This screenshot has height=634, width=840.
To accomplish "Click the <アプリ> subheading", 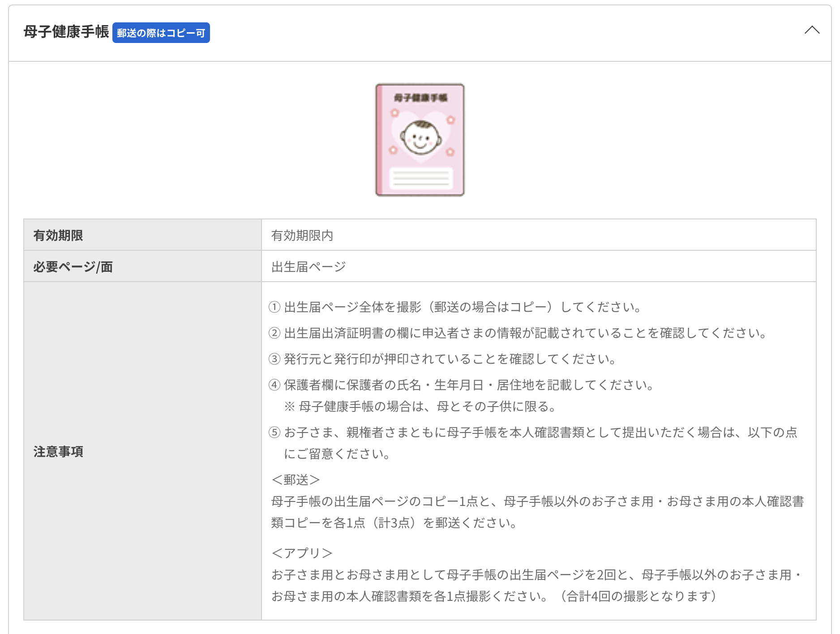I will pos(302,553).
